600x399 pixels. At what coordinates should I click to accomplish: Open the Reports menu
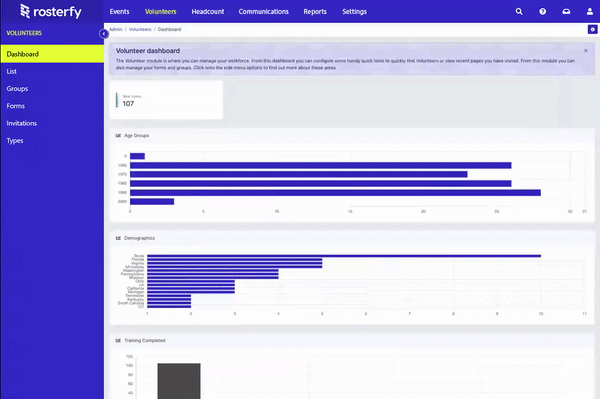coord(315,11)
